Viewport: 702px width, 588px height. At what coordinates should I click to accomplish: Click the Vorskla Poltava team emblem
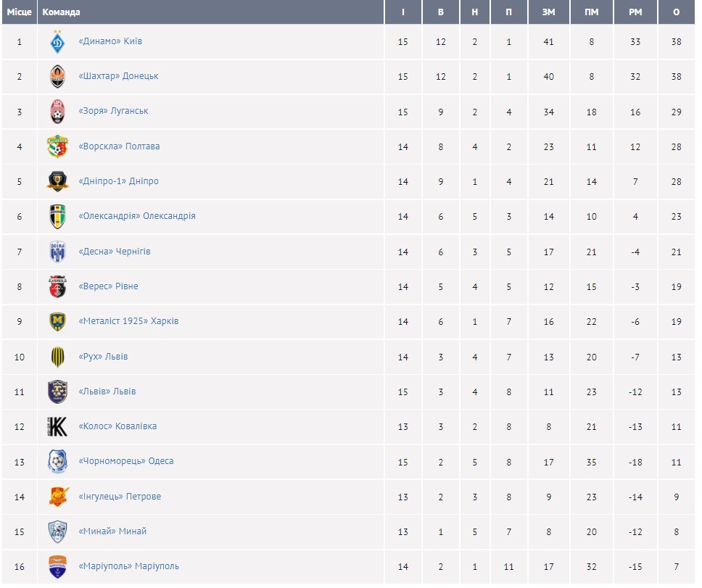coord(57,146)
